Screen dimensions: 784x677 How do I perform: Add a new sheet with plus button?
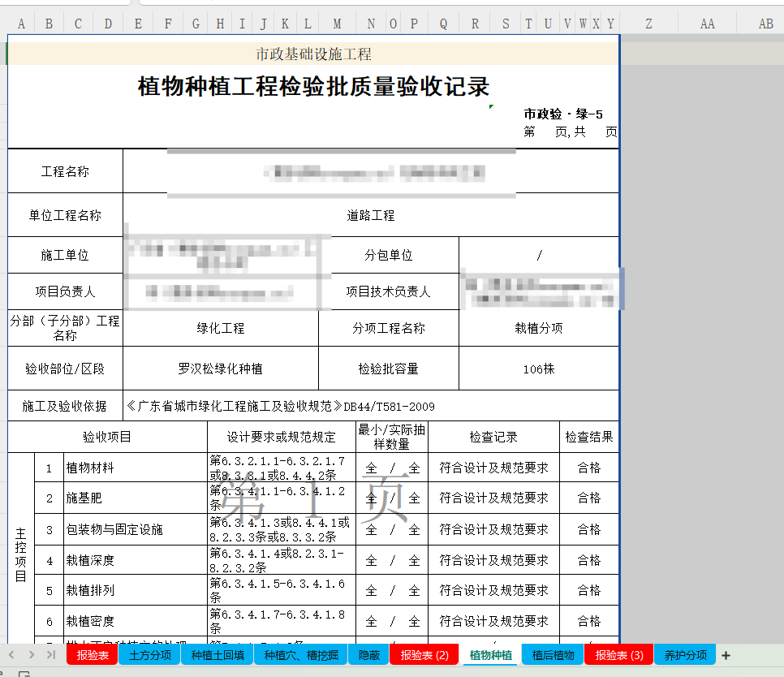tap(726, 655)
